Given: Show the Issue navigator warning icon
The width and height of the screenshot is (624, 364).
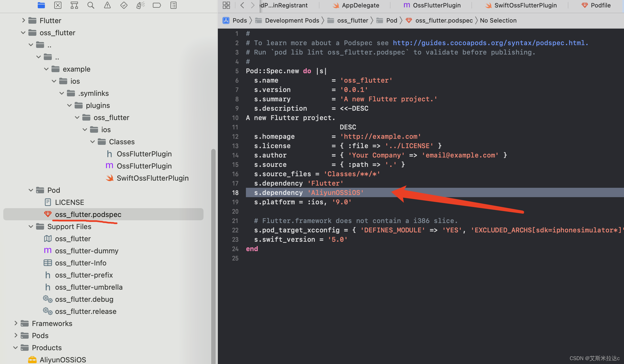Looking at the screenshot, I should tap(107, 5).
